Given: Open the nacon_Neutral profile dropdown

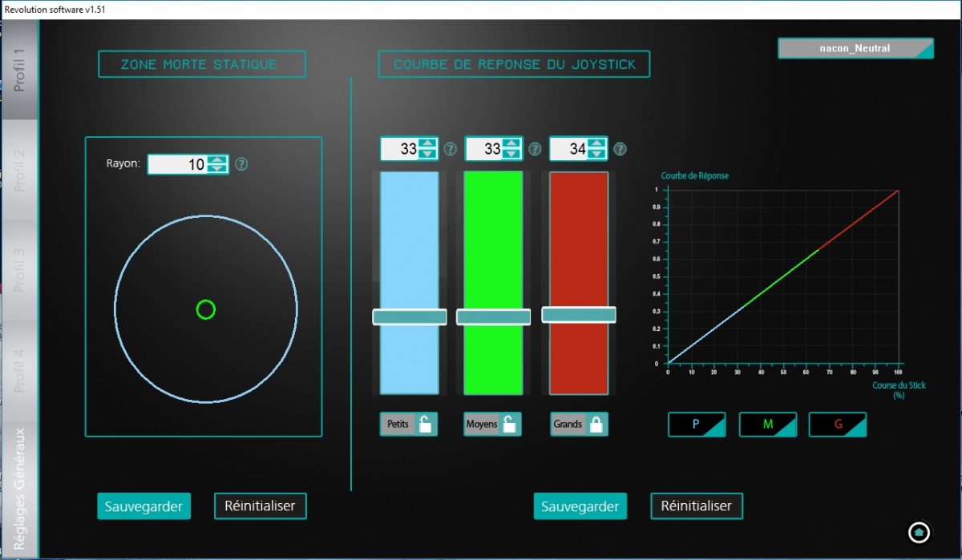Looking at the screenshot, I should click(855, 48).
